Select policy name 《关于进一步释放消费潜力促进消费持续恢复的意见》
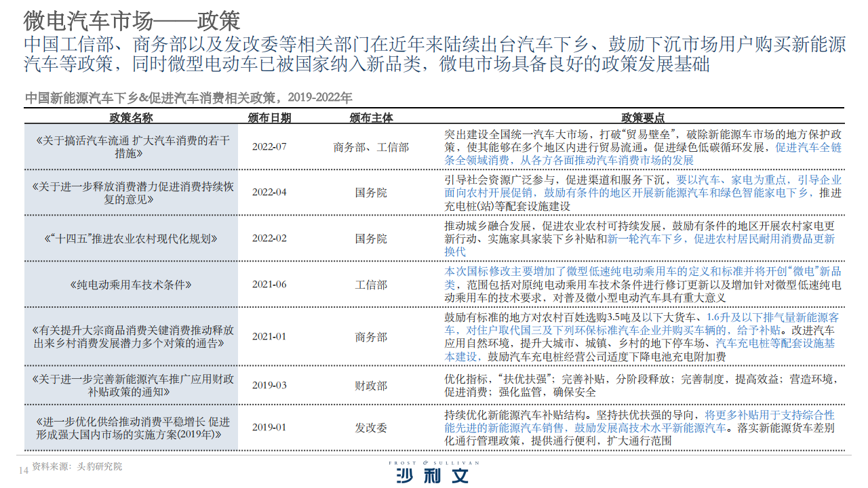 [132, 192]
